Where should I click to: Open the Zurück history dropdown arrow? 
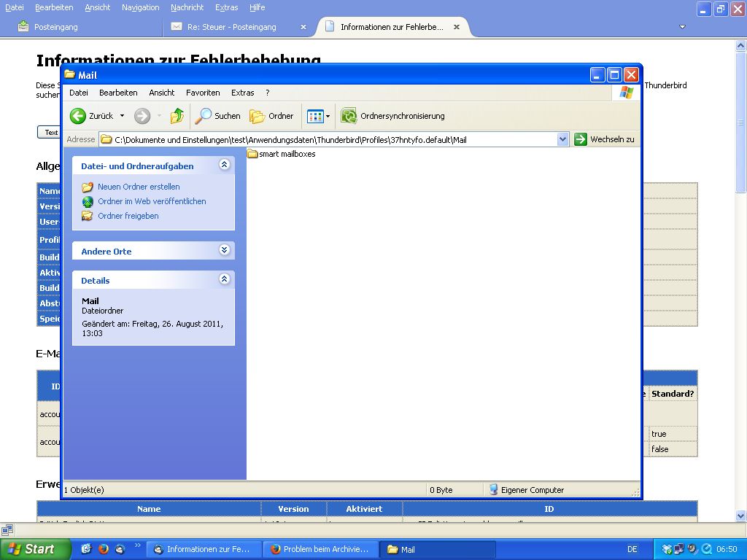pyautogui.click(x=122, y=116)
